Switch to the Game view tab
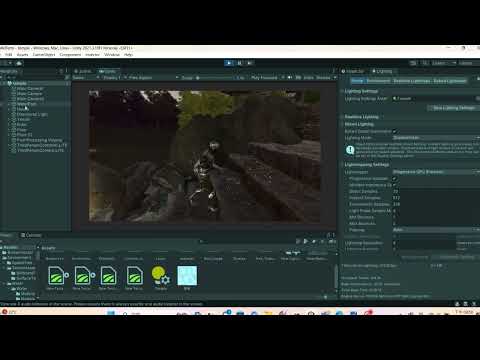Image resolution: width=480 pixels, height=360 pixels. point(107,71)
